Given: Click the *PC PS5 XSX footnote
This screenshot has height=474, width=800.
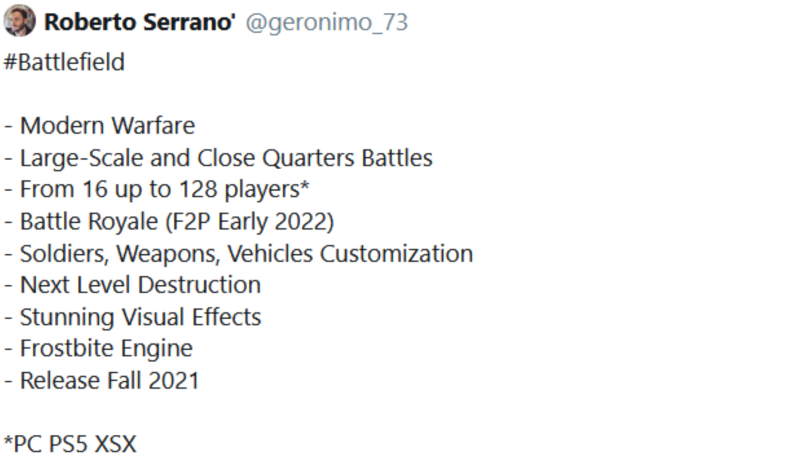Looking at the screenshot, I should click(70, 444).
